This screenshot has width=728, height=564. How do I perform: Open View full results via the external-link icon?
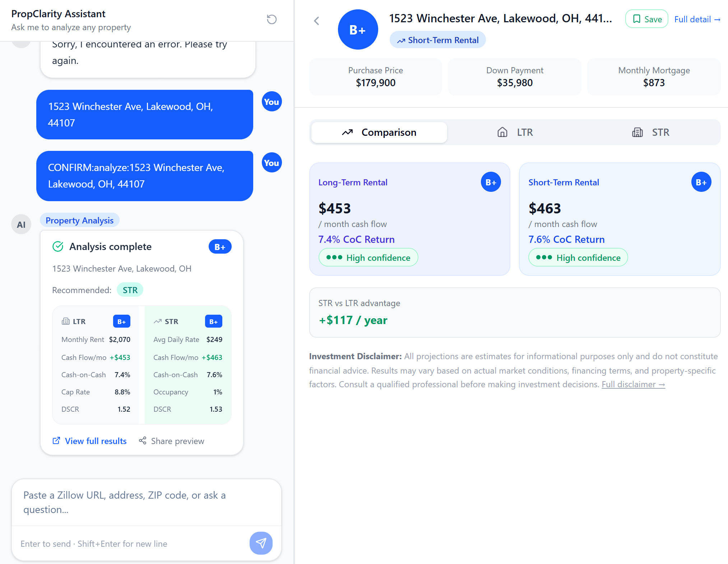[x=57, y=441]
